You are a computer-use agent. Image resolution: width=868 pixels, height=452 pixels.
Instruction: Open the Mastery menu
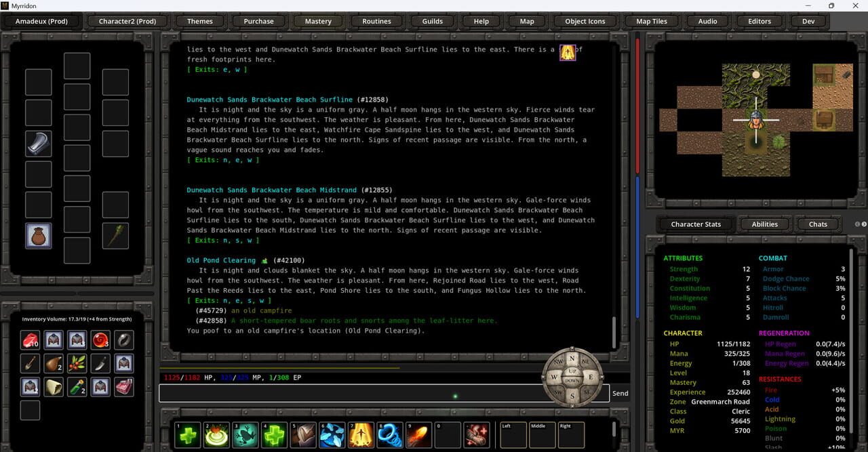click(x=318, y=21)
